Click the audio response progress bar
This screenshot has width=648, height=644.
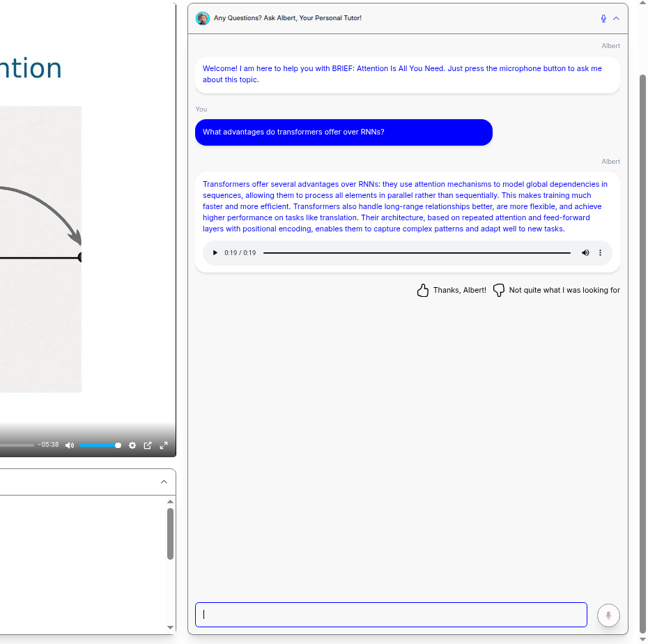pos(417,253)
